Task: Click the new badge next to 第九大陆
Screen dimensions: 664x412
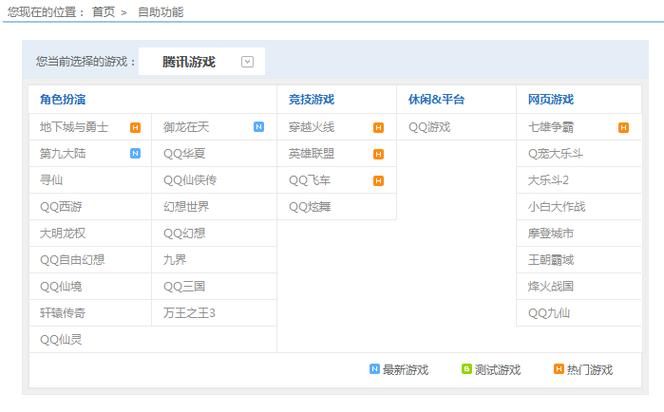Action: click(x=135, y=153)
